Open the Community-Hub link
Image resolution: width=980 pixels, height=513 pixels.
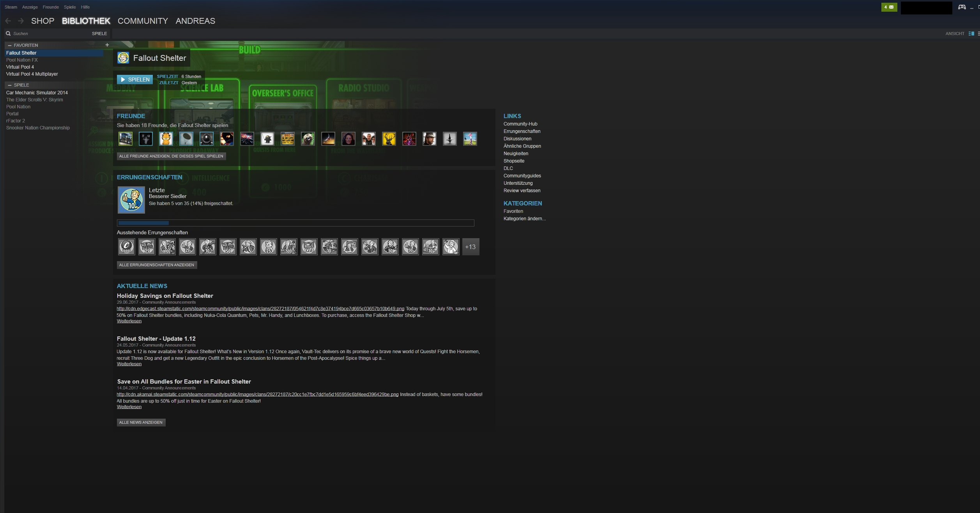(520, 124)
